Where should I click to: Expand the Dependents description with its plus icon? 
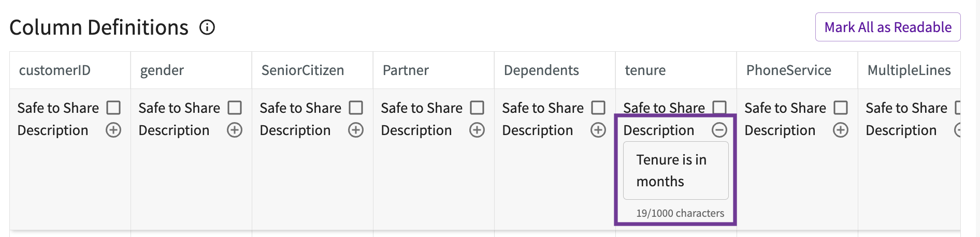pos(598,130)
